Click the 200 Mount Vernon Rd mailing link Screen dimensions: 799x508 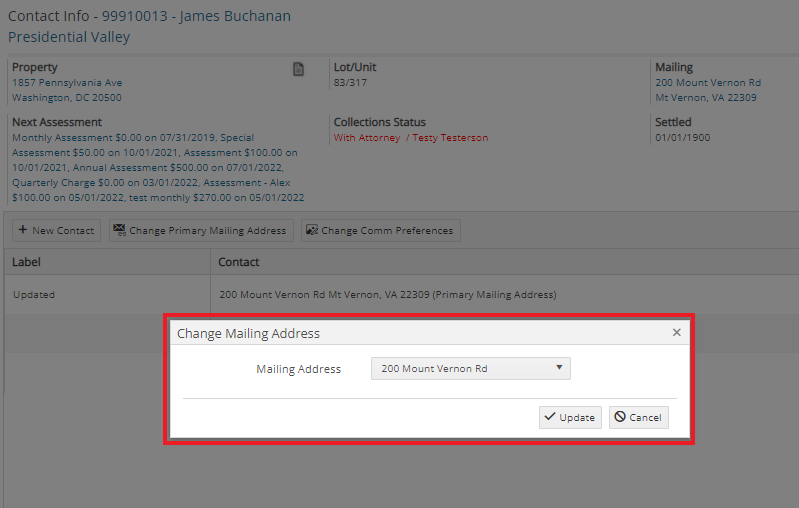click(x=708, y=83)
